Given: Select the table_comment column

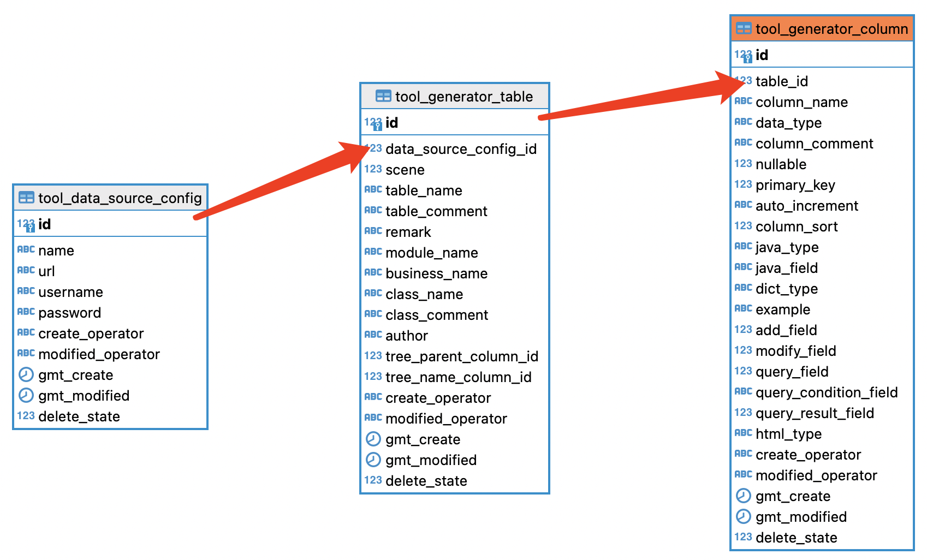Looking at the screenshot, I should click(437, 211).
